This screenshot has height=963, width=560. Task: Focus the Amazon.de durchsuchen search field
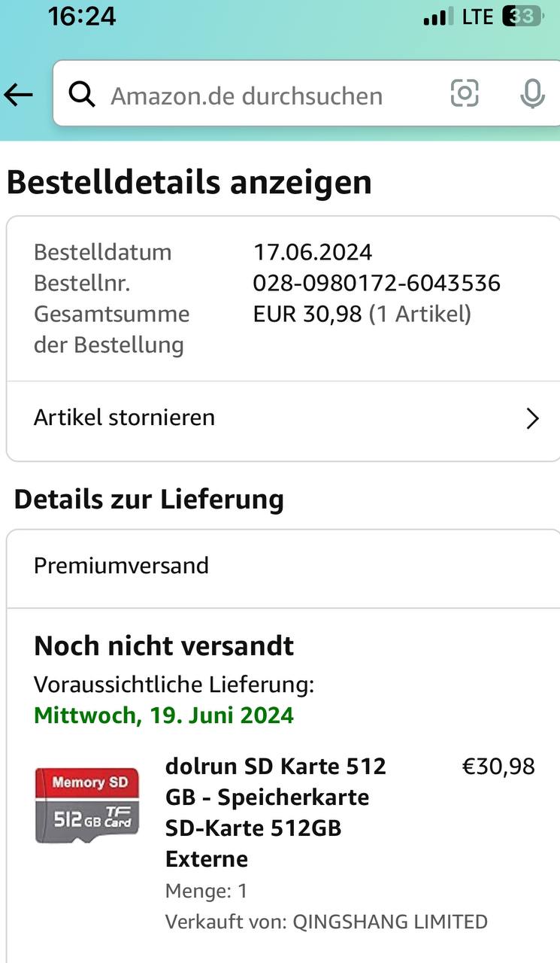point(247,96)
